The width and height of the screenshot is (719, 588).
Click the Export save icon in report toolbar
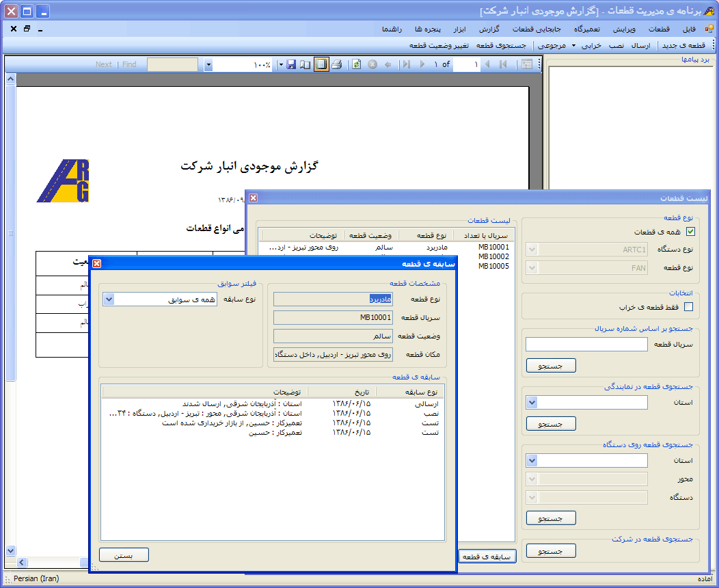[x=291, y=65]
